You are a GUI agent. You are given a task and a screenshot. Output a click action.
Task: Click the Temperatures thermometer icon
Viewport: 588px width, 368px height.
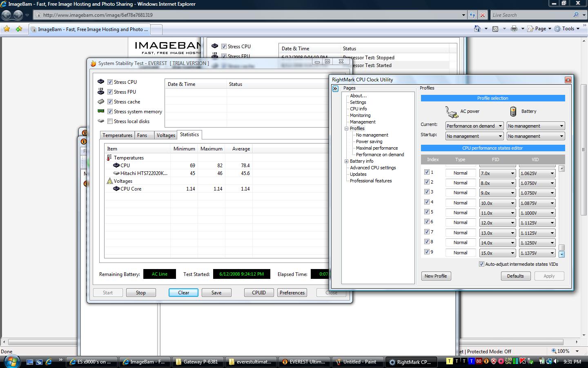[109, 158]
